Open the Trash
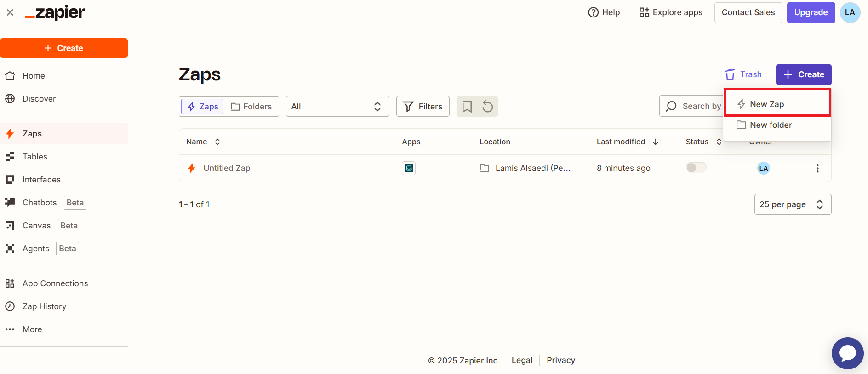This screenshot has width=868, height=374. point(743,74)
